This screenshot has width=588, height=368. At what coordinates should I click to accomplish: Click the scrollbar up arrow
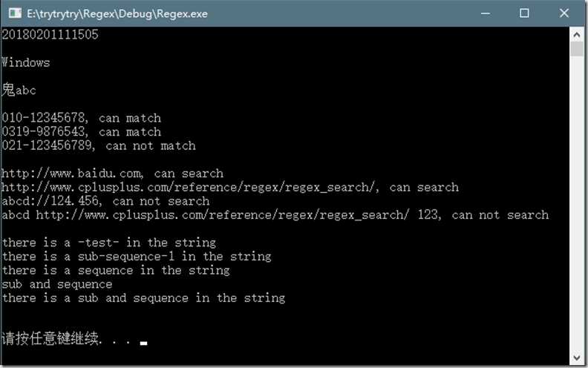(x=577, y=33)
